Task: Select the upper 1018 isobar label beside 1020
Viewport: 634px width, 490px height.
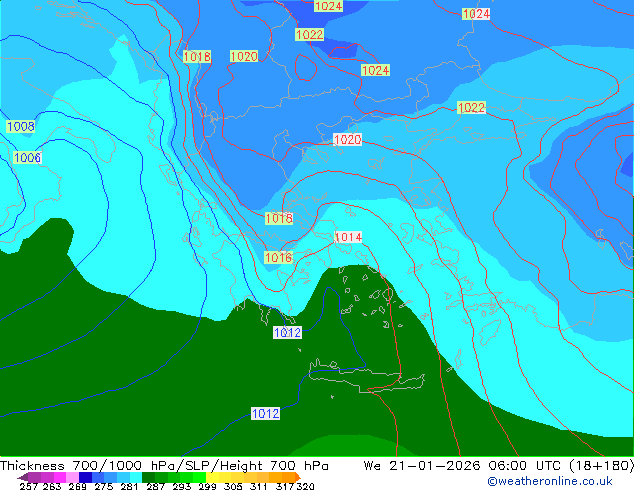Action: [197, 57]
